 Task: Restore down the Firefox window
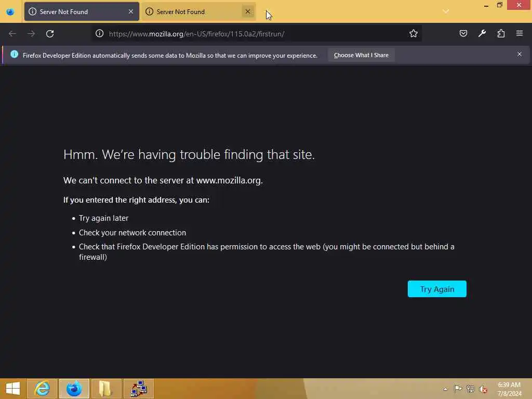499,5
